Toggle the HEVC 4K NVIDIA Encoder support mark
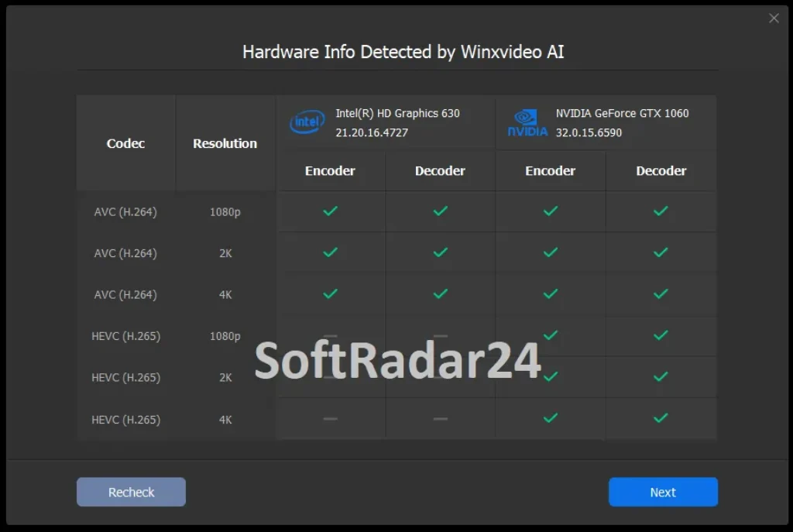This screenshot has width=793, height=532. pos(550,419)
